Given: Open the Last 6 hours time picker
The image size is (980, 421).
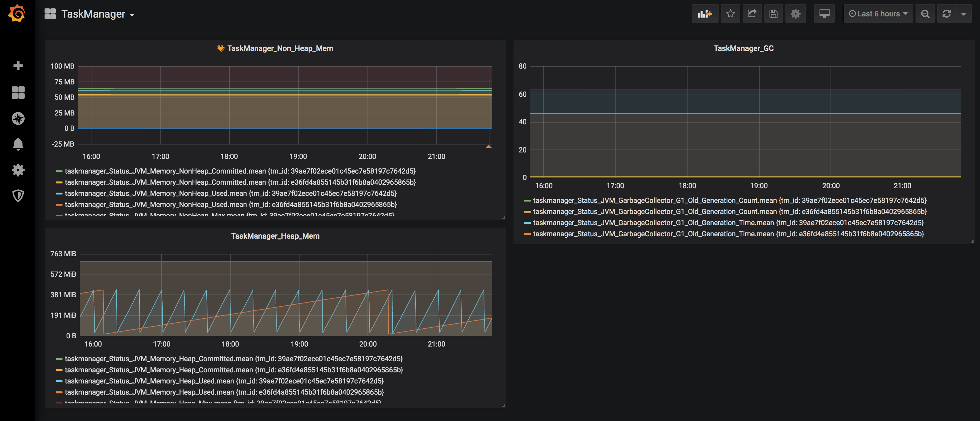Looking at the screenshot, I should click(x=878, y=14).
